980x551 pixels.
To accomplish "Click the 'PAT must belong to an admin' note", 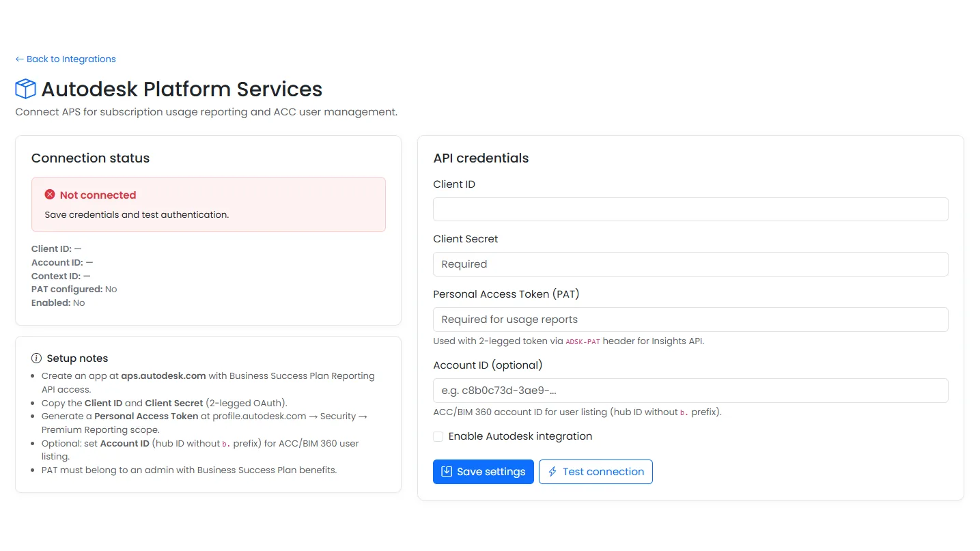I will click(189, 470).
